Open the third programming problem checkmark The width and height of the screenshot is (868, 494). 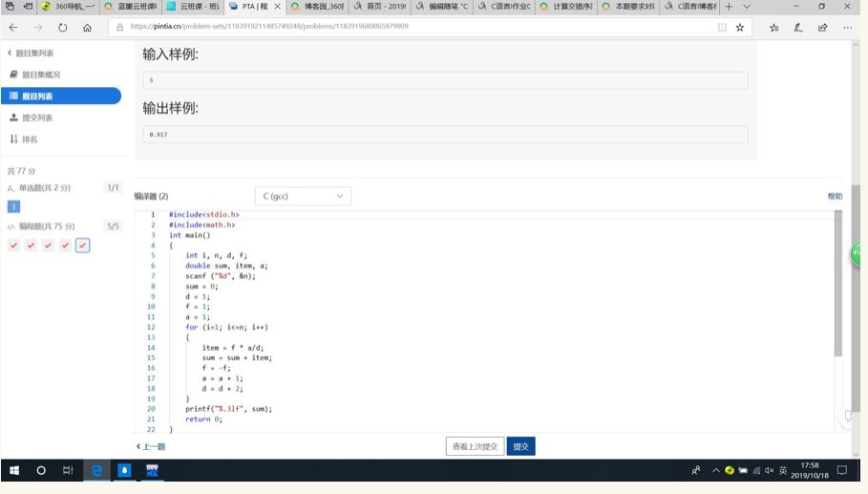(x=48, y=245)
